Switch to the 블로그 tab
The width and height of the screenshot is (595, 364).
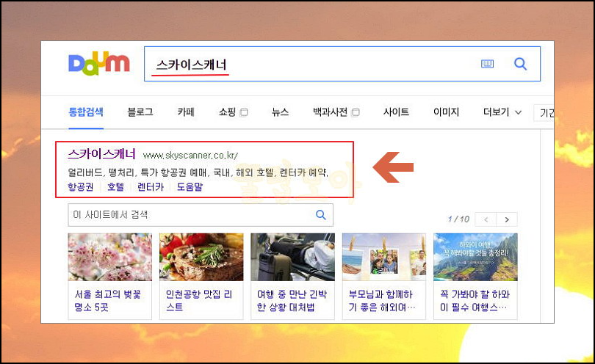(140, 112)
